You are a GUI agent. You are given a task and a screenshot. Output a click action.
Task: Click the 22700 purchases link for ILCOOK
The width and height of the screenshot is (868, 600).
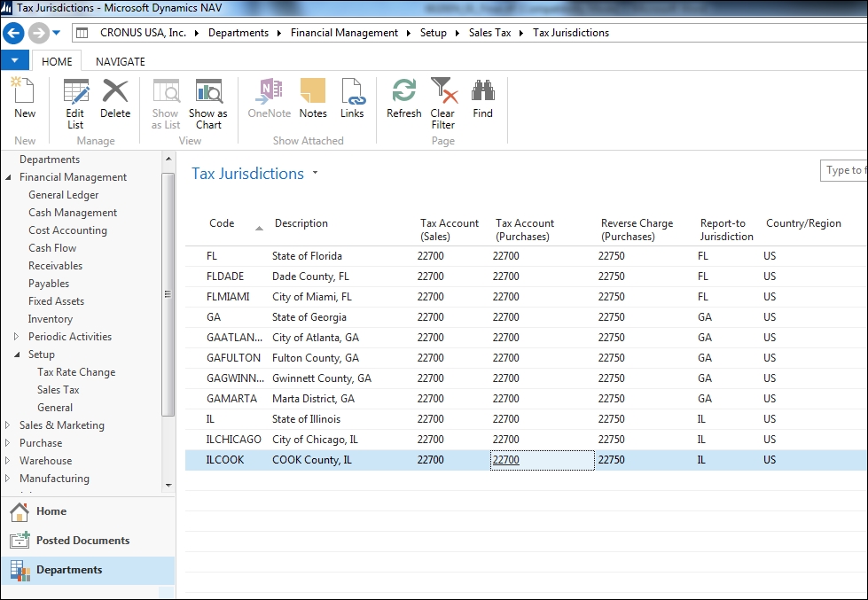click(506, 460)
